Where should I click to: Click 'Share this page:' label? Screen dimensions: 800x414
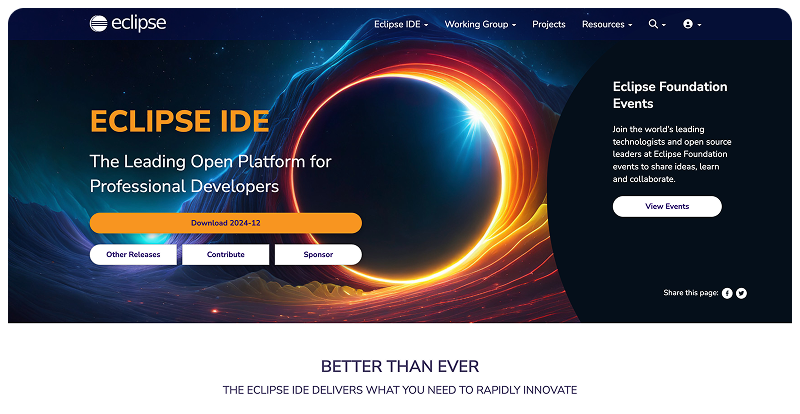[691, 293]
